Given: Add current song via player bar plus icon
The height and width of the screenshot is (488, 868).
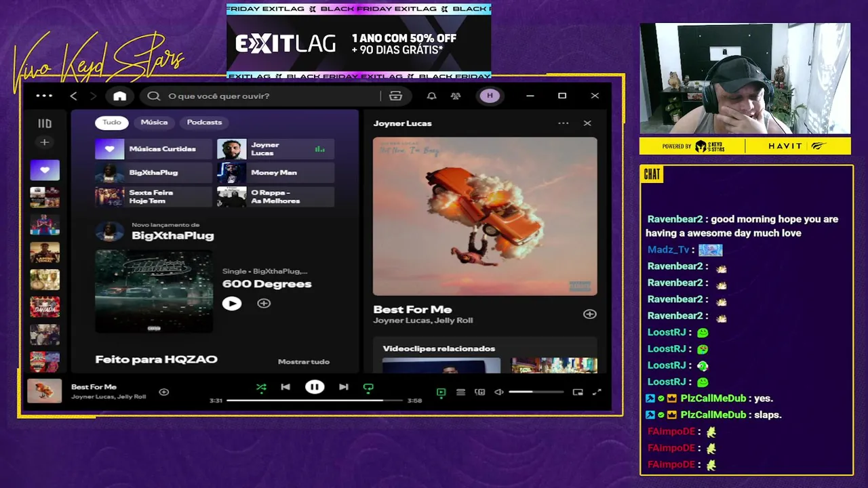Looking at the screenshot, I should [163, 392].
